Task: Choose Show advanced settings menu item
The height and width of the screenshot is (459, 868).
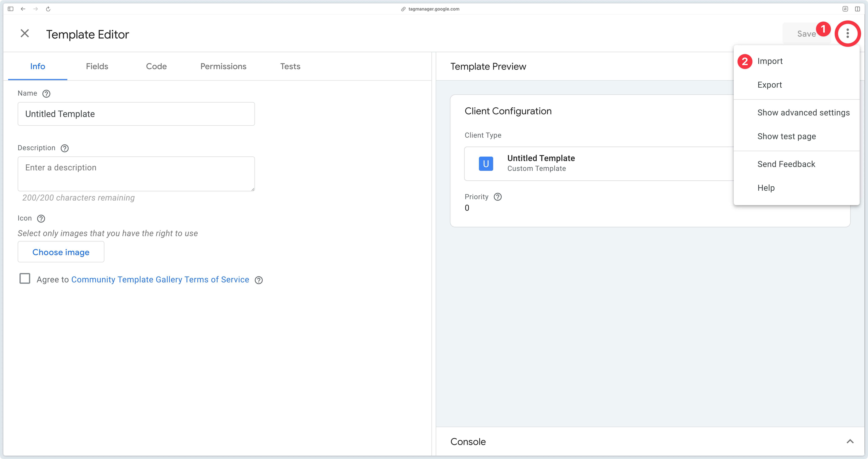Action: (x=797, y=113)
